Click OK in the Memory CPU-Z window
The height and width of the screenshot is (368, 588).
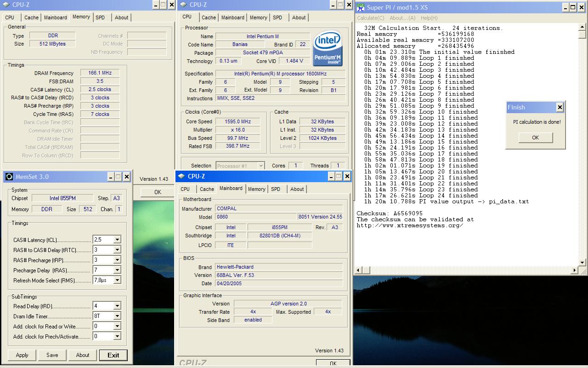tap(158, 192)
